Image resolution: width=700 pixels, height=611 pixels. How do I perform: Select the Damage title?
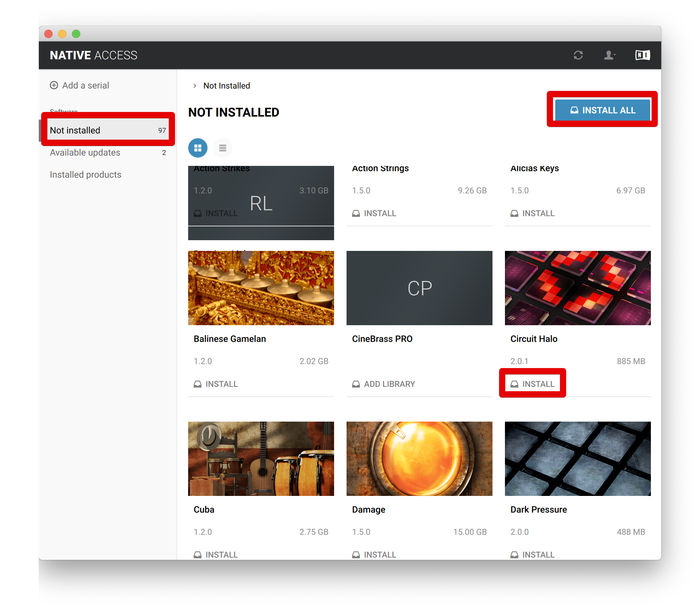pos(369,509)
